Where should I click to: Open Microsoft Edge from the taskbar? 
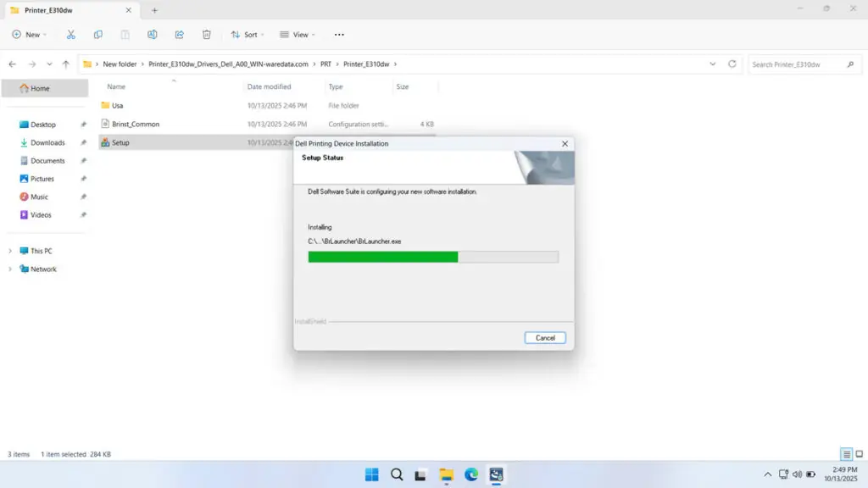pos(471,474)
